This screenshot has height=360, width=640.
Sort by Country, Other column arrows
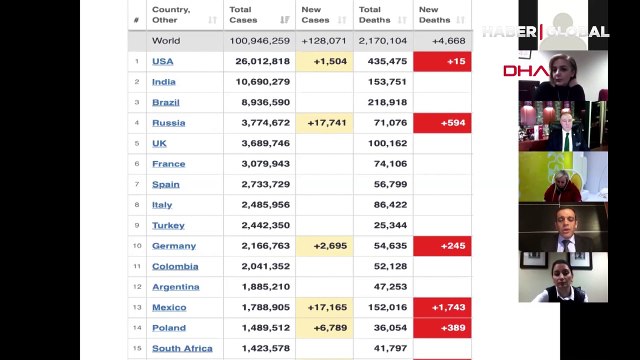click(x=212, y=20)
